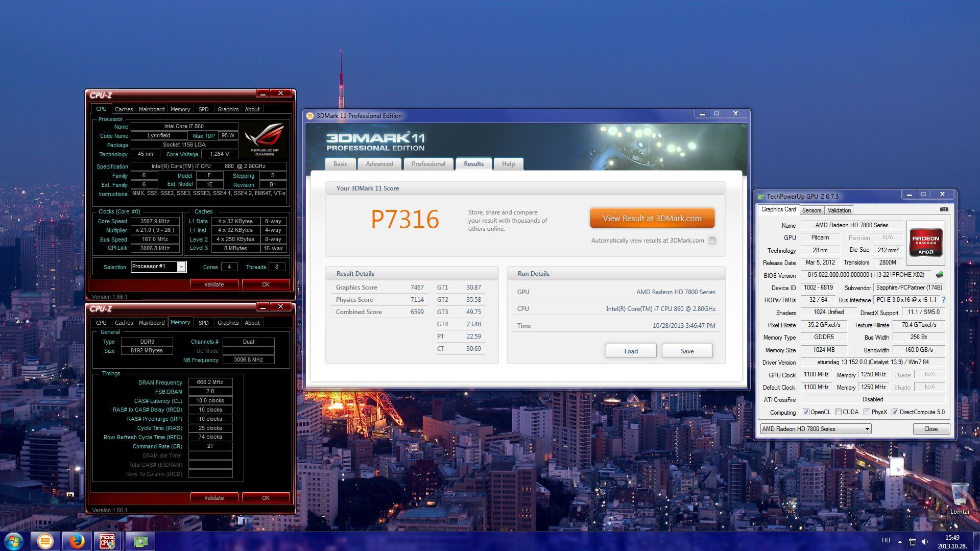Click the AMD Radeon Graphics logo

pos(925,242)
